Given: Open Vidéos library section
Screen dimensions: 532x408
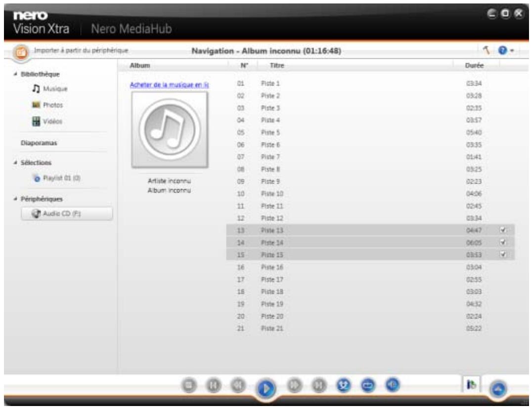Looking at the screenshot, I should tap(52, 122).
